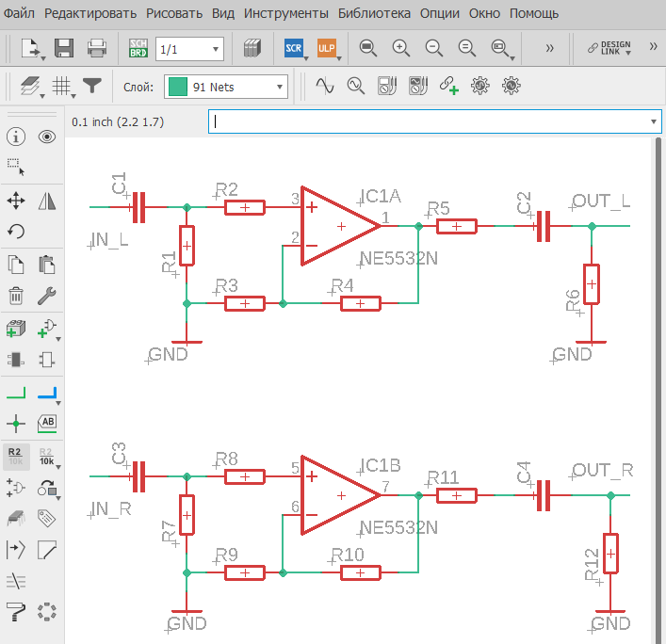Run a script with the SCR icon
The image size is (666, 644).
coord(294,48)
